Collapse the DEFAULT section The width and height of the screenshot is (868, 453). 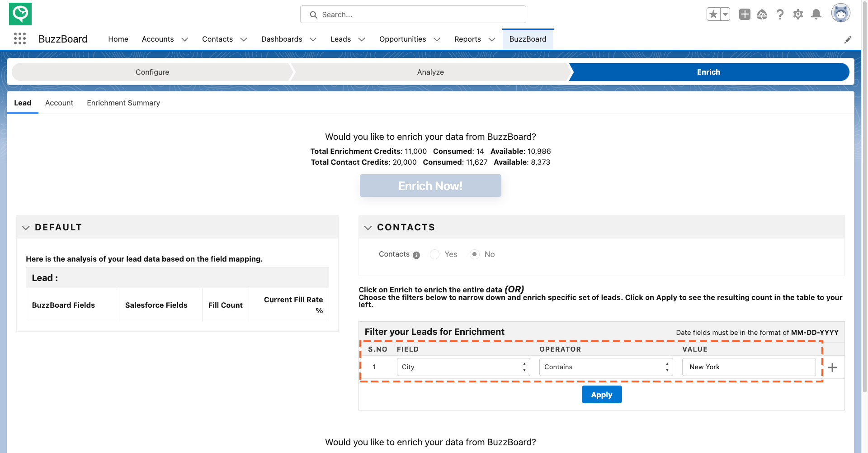(x=26, y=228)
